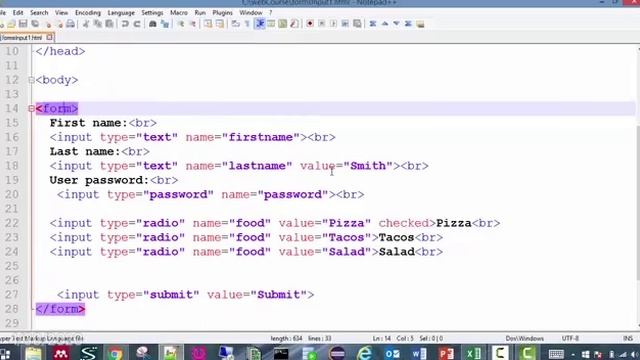Screen dimensions: 640x360
Task: Open Outlook from the taskbar
Action: pyautogui.click(x=392, y=353)
